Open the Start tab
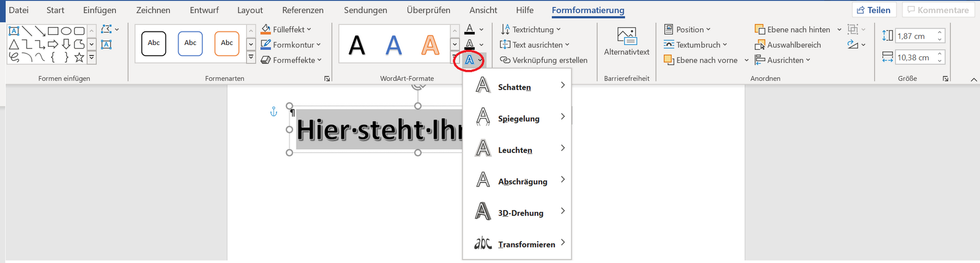Screen dimensions: 980x263 [x=55, y=10]
